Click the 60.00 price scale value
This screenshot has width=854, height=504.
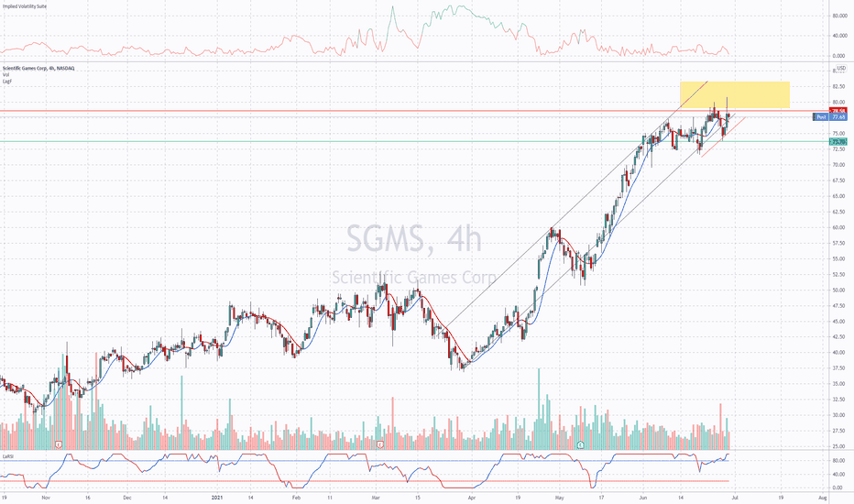click(x=838, y=228)
